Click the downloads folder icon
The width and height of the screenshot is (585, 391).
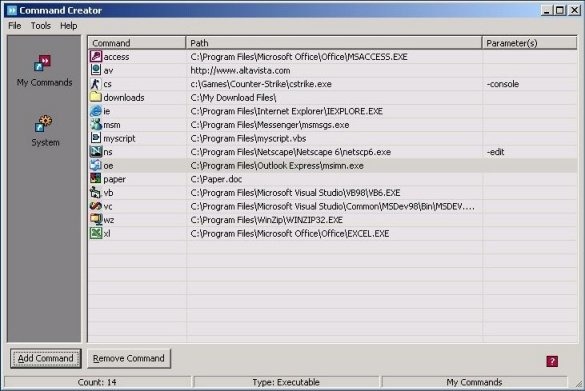96,97
